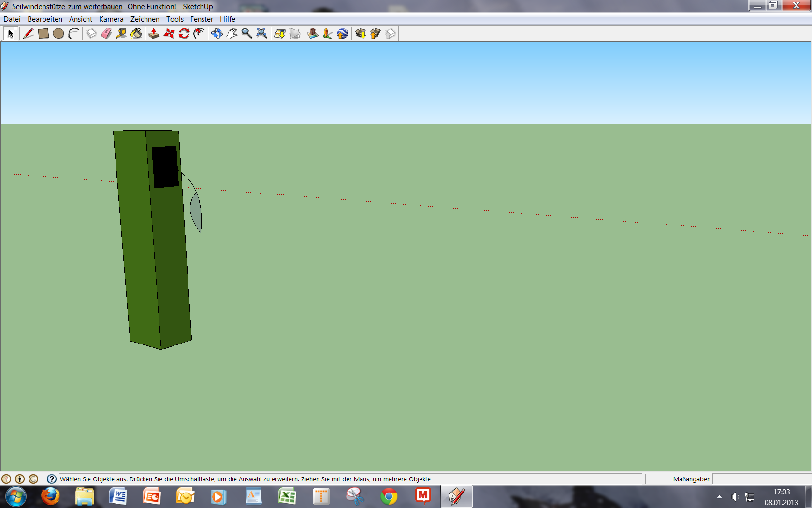Viewport: 812px width, 508px height.
Task: Click the black face on the green column
Action: [x=165, y=167]
